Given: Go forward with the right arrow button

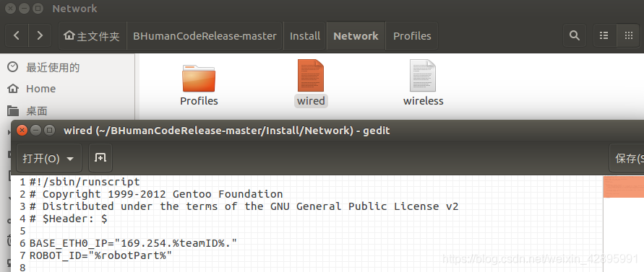Looking at the screenshot, I should tap(40, 35).
